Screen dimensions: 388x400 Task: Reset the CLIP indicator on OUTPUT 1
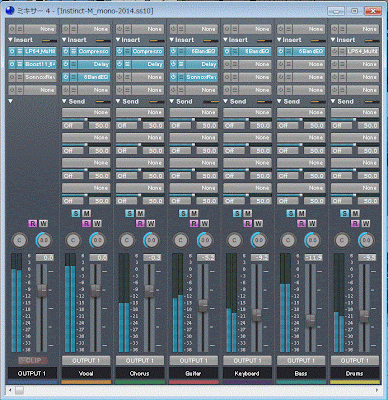tap(33, 361)
